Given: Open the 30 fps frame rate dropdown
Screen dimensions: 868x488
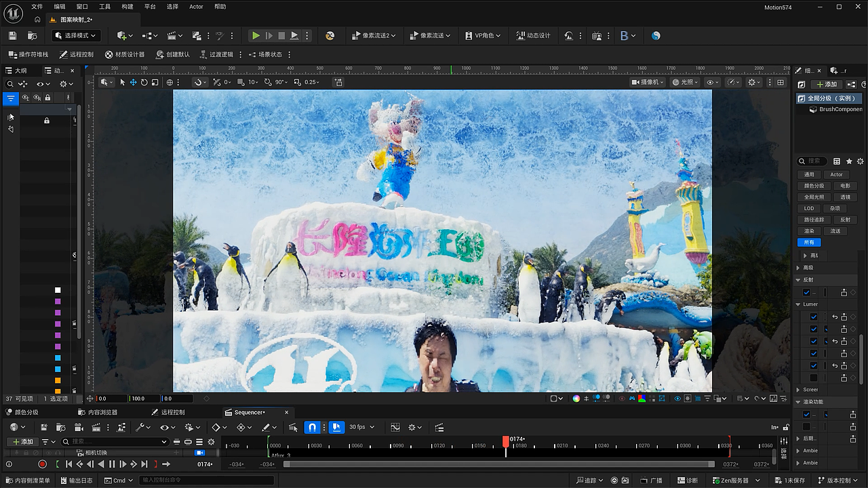Looking at the screenshot, I should 361,427.
